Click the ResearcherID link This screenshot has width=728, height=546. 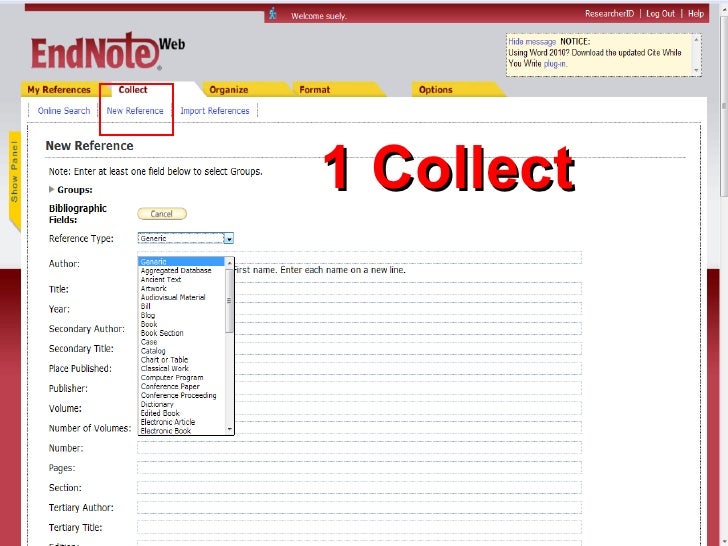(609, 13)
